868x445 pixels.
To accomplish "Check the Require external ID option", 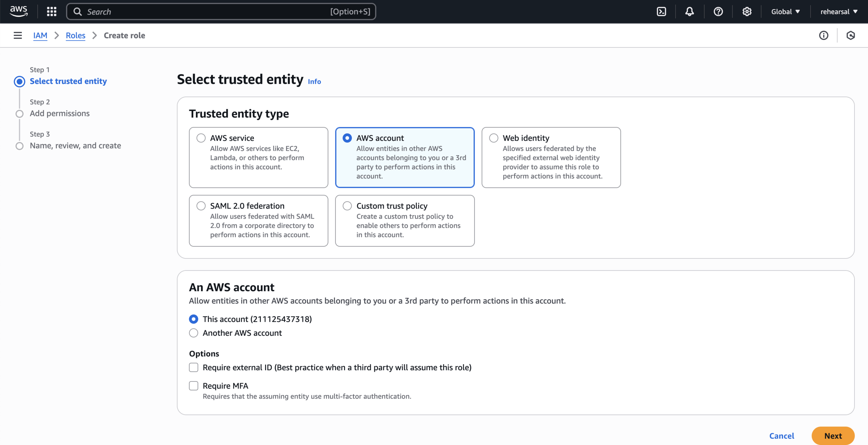I will [194, 367].
